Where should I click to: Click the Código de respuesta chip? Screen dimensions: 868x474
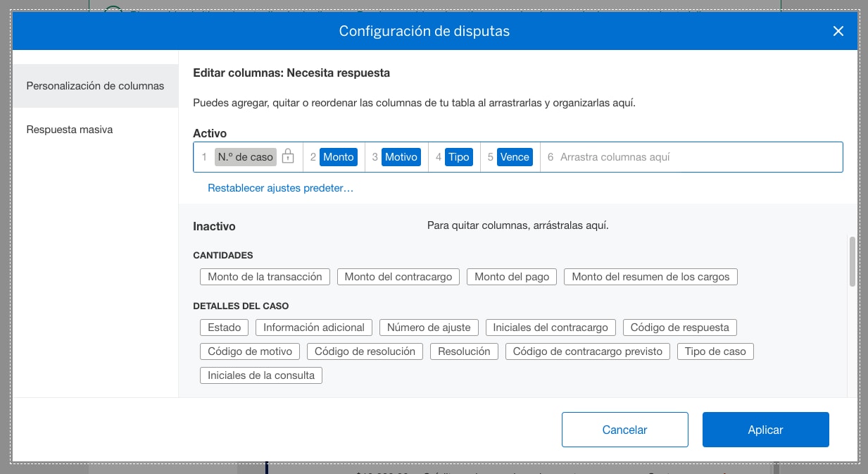pos(679,327)
